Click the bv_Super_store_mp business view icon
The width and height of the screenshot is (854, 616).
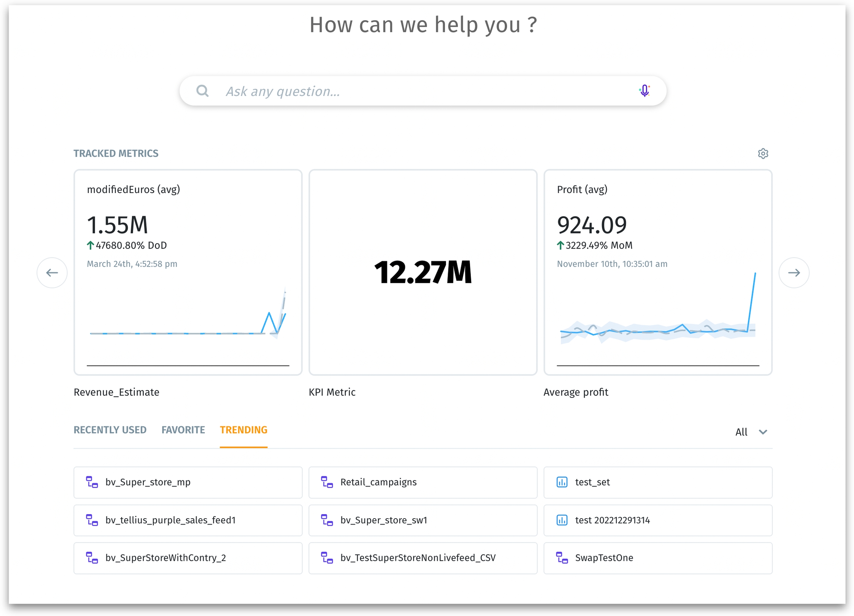(92, 482)
